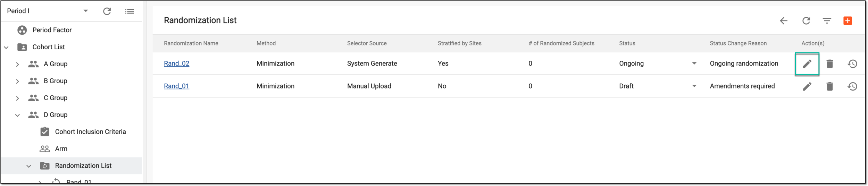
Task: Click the A Group people icon
Action: (33, 64)
